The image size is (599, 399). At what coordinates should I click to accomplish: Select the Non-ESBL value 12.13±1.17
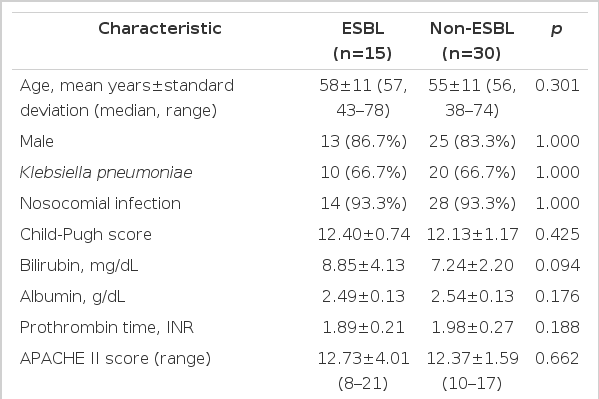click(x=472, y=234)
